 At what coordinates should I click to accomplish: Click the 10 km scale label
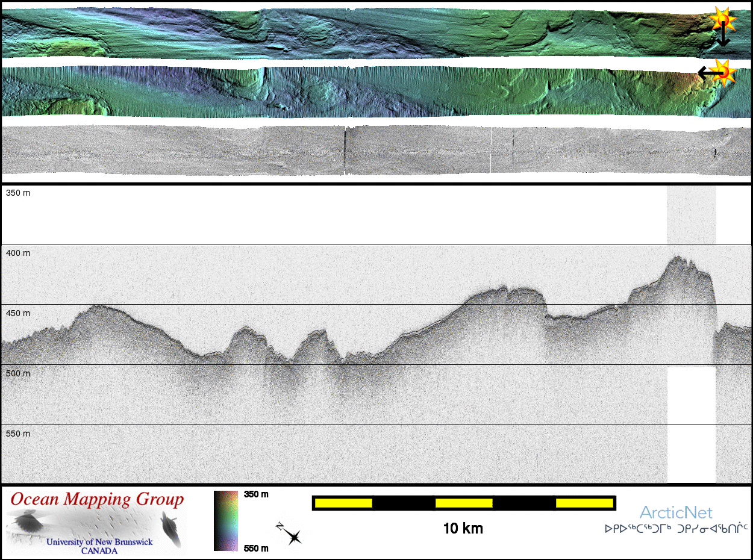click(463, 529)
